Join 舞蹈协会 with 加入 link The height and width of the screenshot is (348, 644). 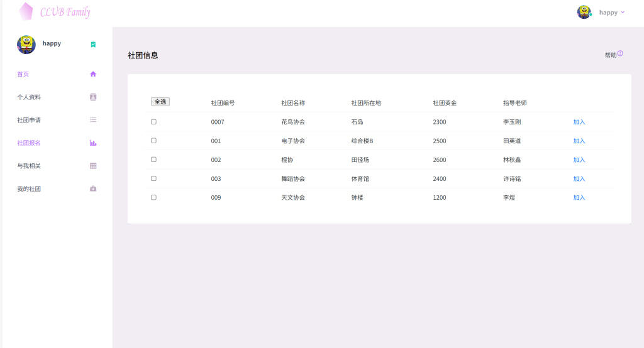pyautogui.click(x=579, y=178)
